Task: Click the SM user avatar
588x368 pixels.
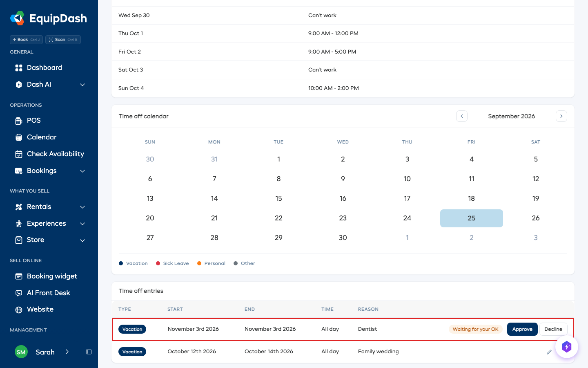Action: click(21, 352)
